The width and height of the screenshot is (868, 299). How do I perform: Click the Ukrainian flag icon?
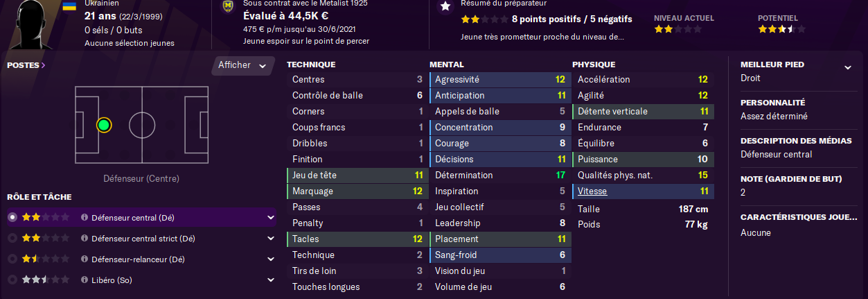[x=69, y=6]
